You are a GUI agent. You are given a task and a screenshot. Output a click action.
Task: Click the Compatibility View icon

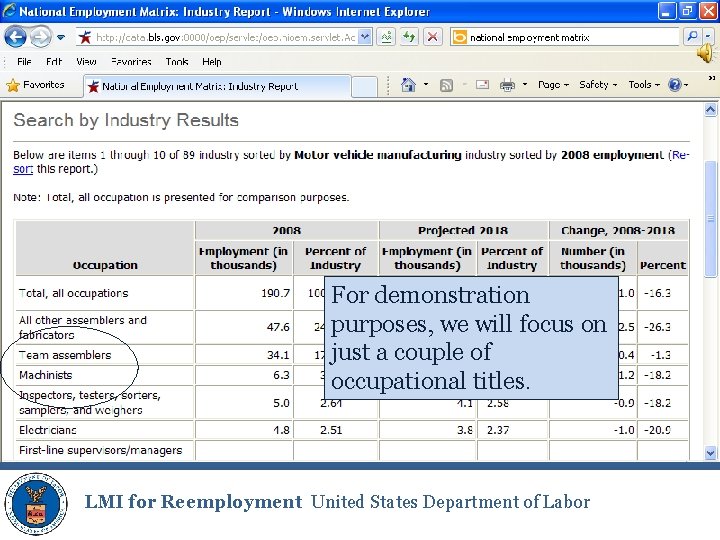pyautogui.click(x=387, y=37)
